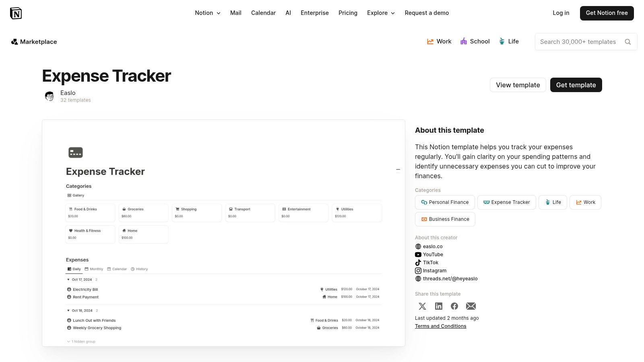Screen dimensions: 644x362
Task: Open the Marketplace home link
Action: point(34,42)
